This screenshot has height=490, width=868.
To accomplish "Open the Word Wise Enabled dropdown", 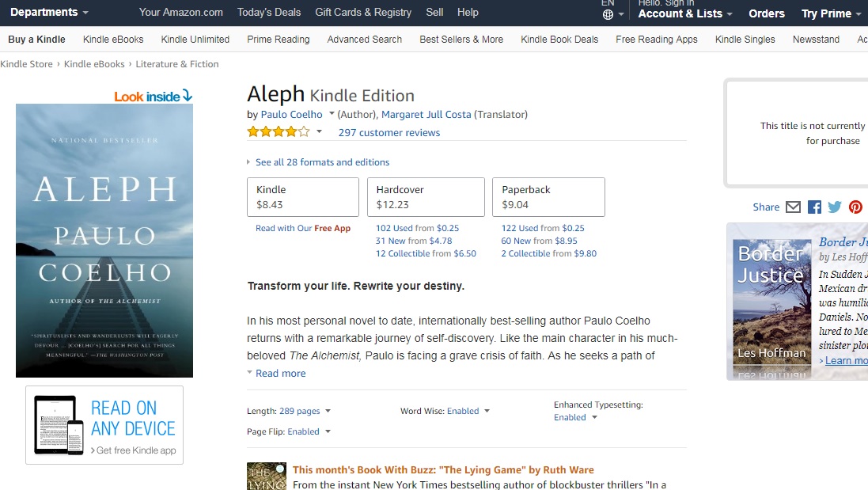I will (468, 411).
